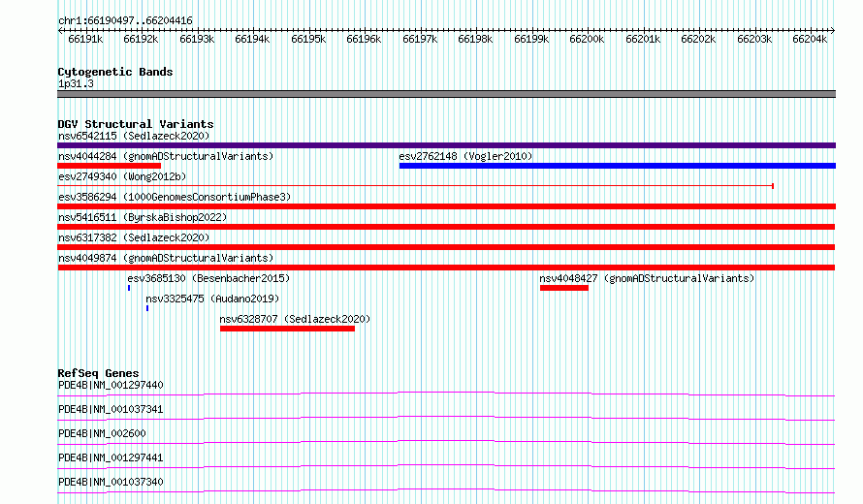Viewport: 863px width, 504px height.
Task: Click the 66197k ruler position
Action: click(420, 39)
